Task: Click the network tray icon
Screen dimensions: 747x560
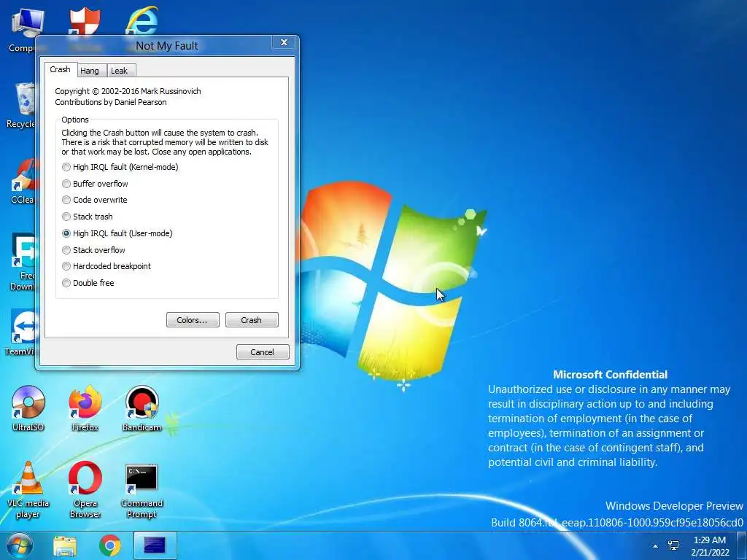Action: tap(673, 545)
